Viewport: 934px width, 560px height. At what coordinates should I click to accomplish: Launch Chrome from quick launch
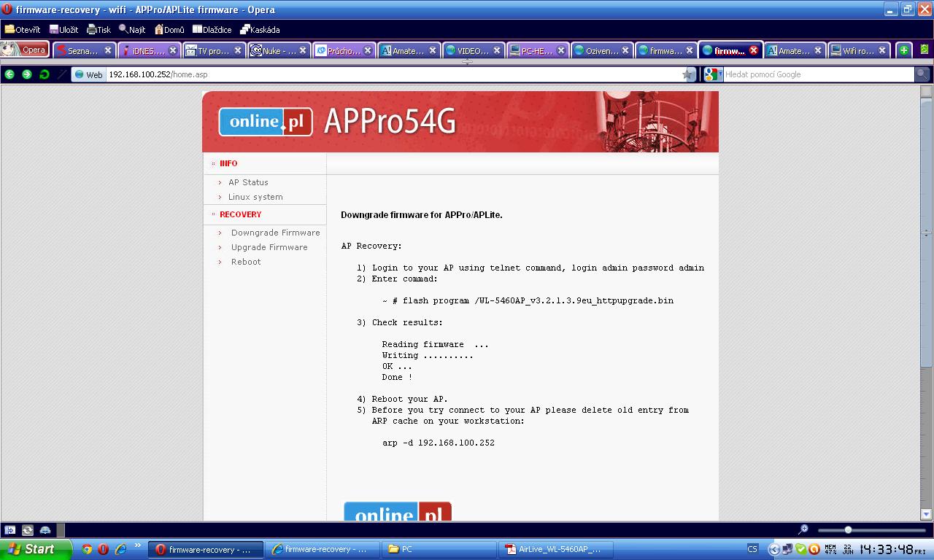coord(87,549)
